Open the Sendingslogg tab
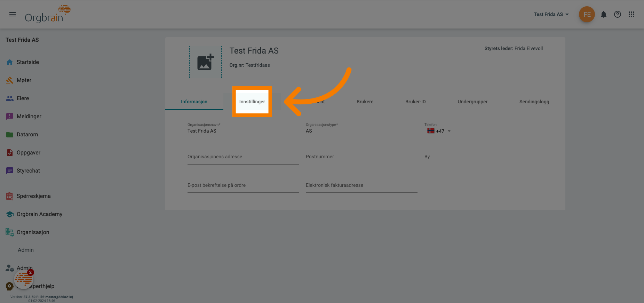644x303 pixels. click(x=534, y=102)
